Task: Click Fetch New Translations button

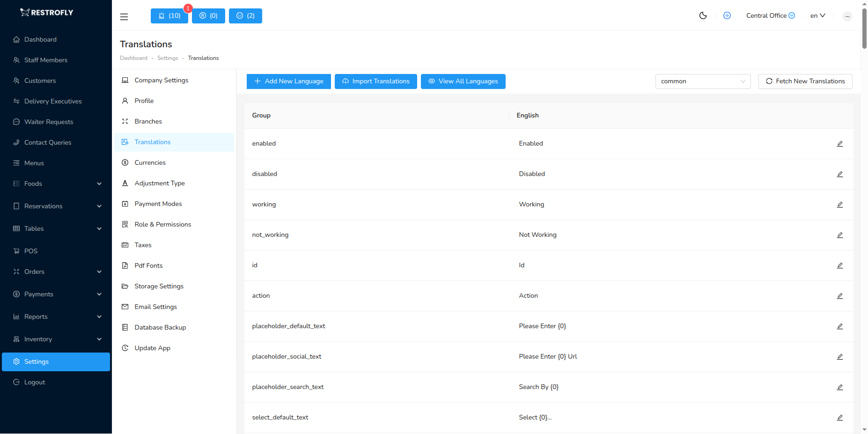Action: pos(805,81)
